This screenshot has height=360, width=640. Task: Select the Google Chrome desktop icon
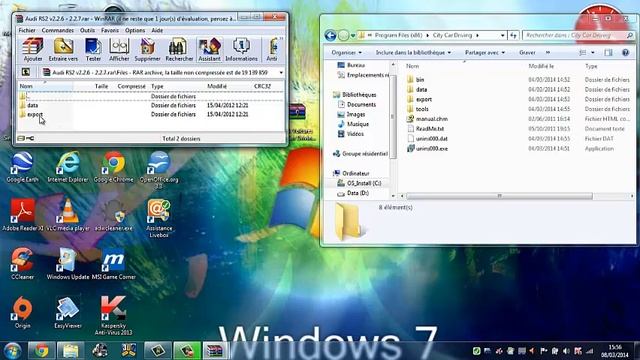tap(113, 166)
